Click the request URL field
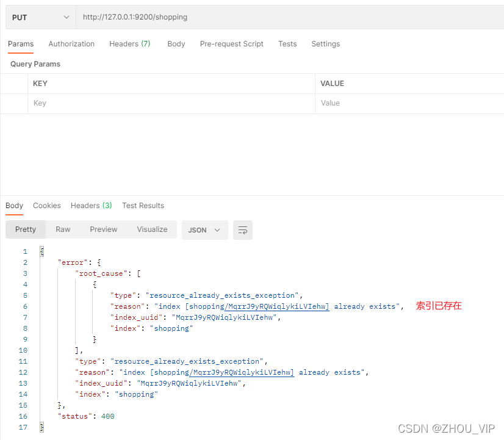The height and width of the screenshot is (440, 504). (290, 17)
